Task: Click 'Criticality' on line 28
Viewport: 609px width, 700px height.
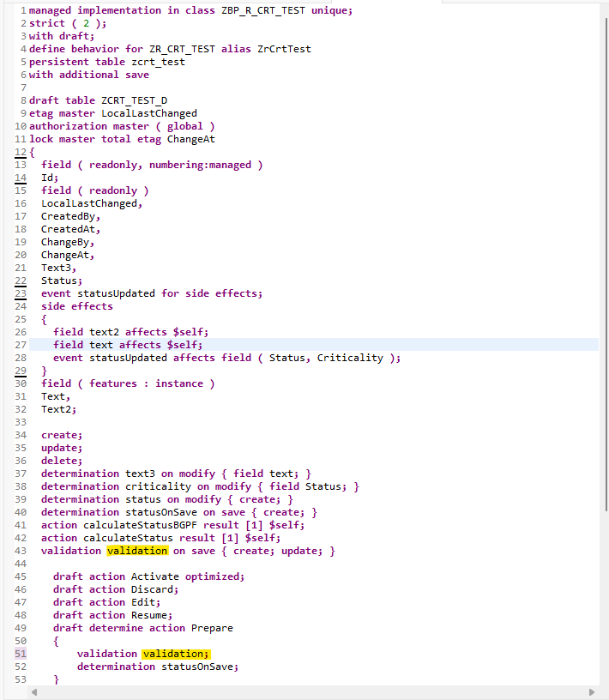Action: tap(350, 358)
